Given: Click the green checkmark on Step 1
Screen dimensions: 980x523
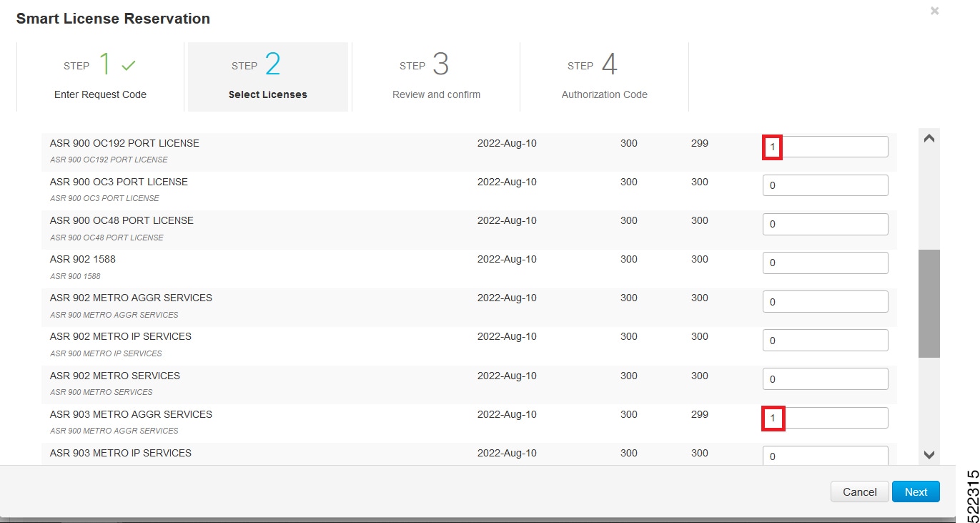Looking at the screenshot, I should point(129,66).
